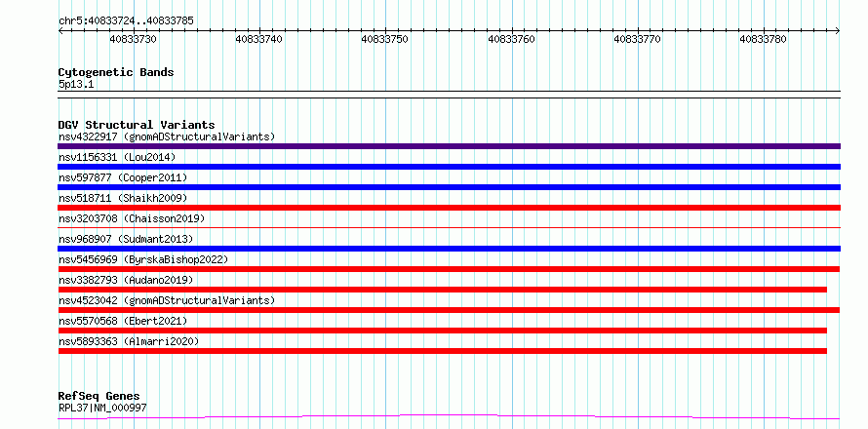Click the label nsv4523042 (gnomADStructuralVariants)
The image size is (868, 429).
tap(167, 300)
